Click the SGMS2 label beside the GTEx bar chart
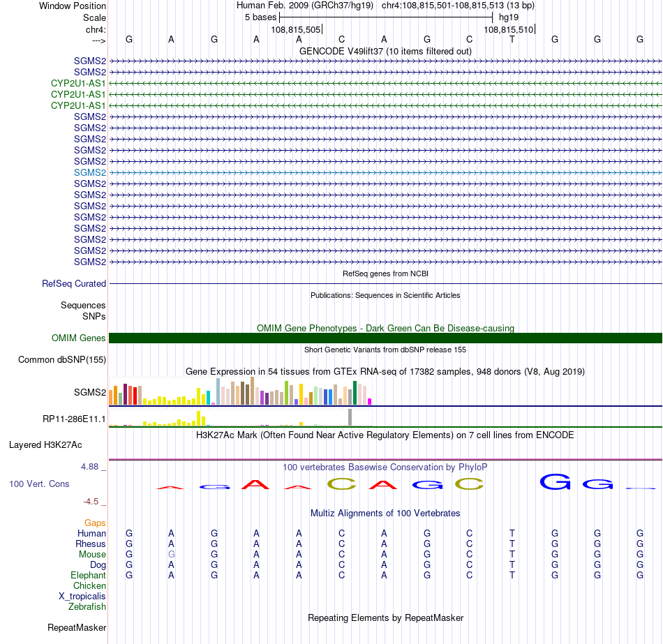 tap(89, 392)
